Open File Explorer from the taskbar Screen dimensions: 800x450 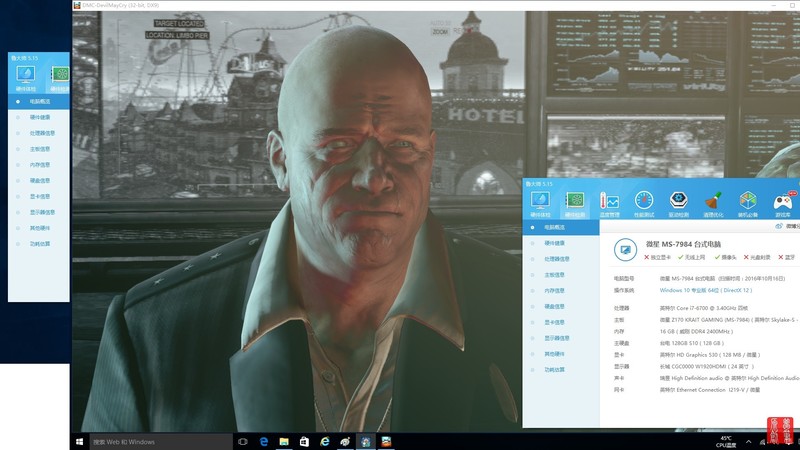pyautogui.click(x=284, y=442)
